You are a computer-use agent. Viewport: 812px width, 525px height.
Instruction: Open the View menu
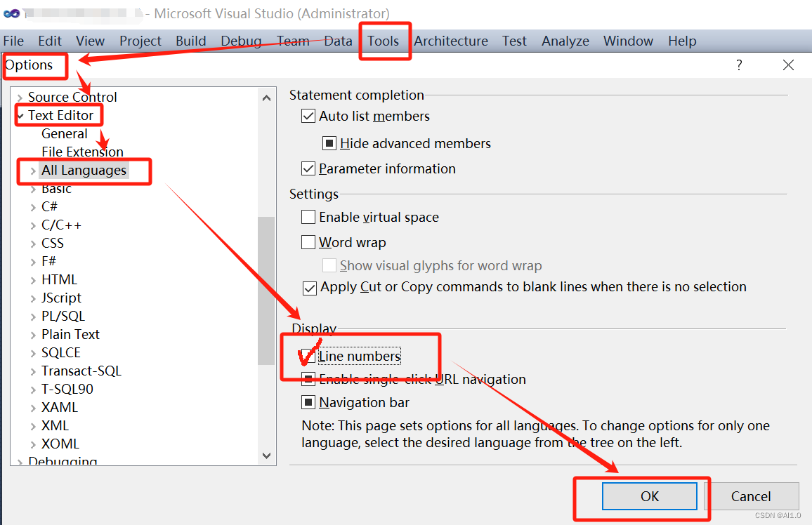pyautogui.click(x=90, y=41)
